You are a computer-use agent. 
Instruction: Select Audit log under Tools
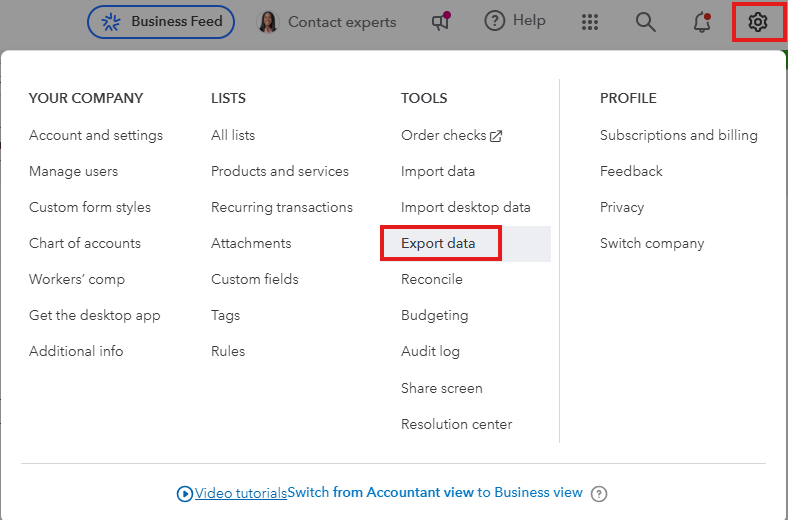(x=431, y=351)
